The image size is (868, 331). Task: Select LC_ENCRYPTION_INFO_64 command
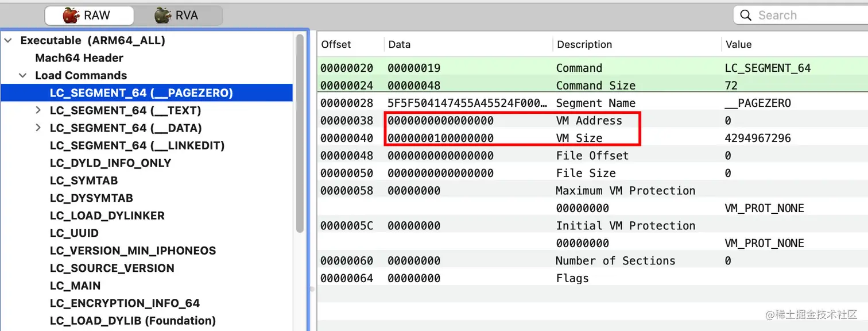[125, 303]
